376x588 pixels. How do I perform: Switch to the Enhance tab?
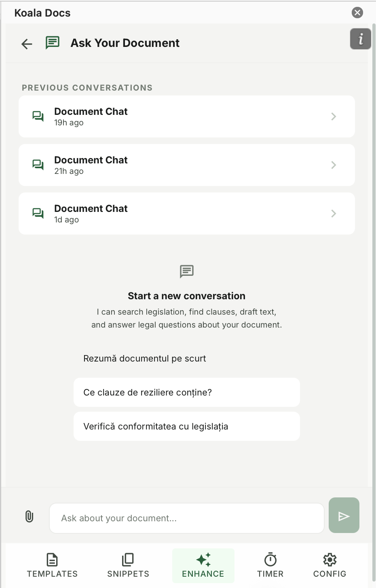tap(203, 565)
